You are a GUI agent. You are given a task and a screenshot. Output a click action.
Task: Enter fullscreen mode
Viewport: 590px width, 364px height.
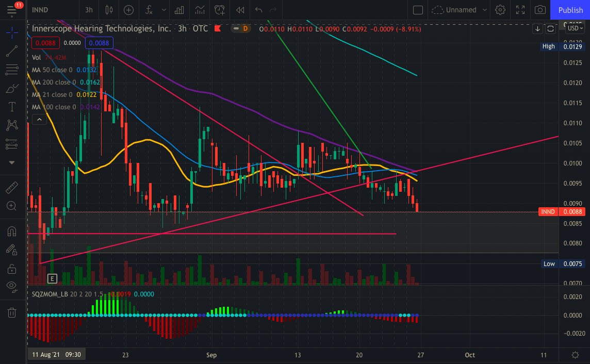520,10
